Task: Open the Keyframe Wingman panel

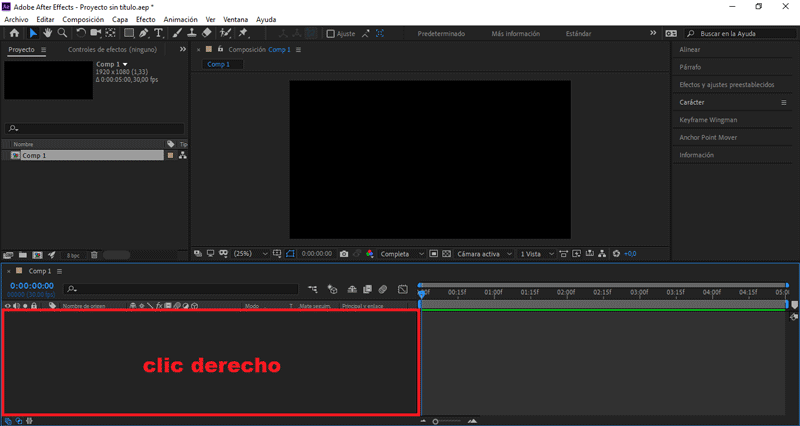Action: tap(708, 120)
